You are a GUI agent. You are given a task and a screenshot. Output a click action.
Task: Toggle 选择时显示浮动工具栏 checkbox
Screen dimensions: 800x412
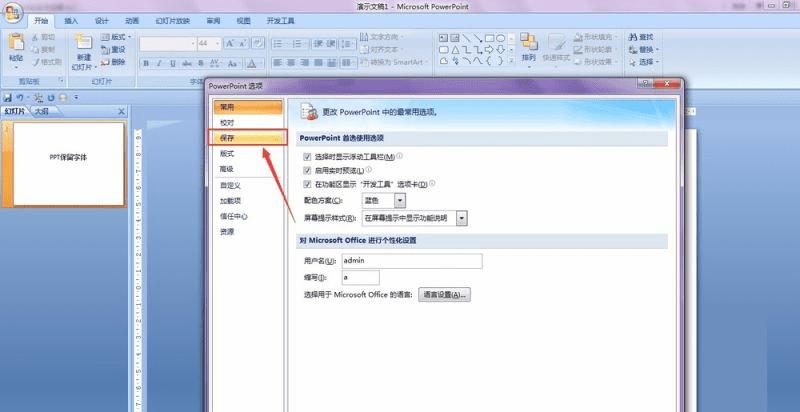pyautogui.click(x=307, y=157)
